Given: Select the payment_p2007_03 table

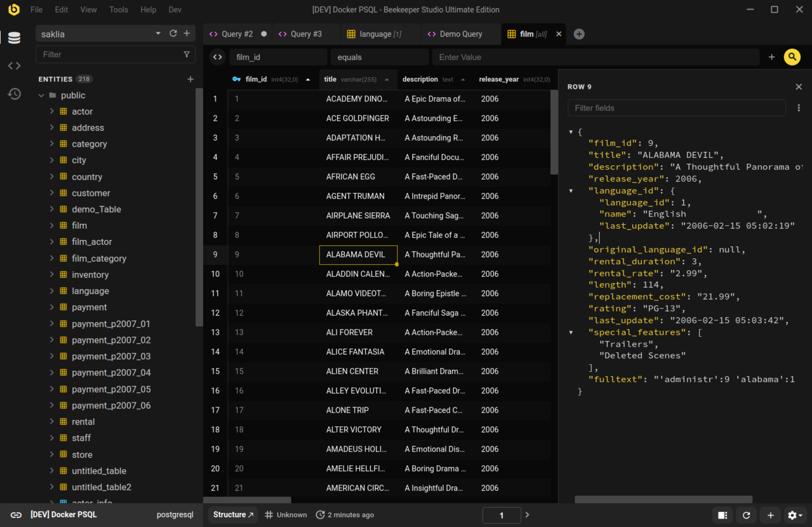Looking at the screenshot, I should click(111, 356).
